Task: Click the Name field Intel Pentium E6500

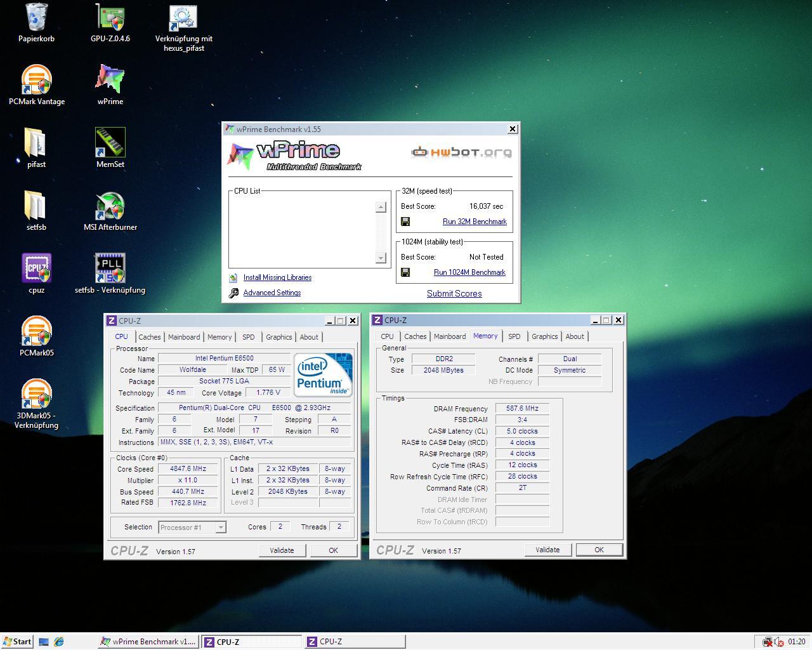Action: point(224,359)
